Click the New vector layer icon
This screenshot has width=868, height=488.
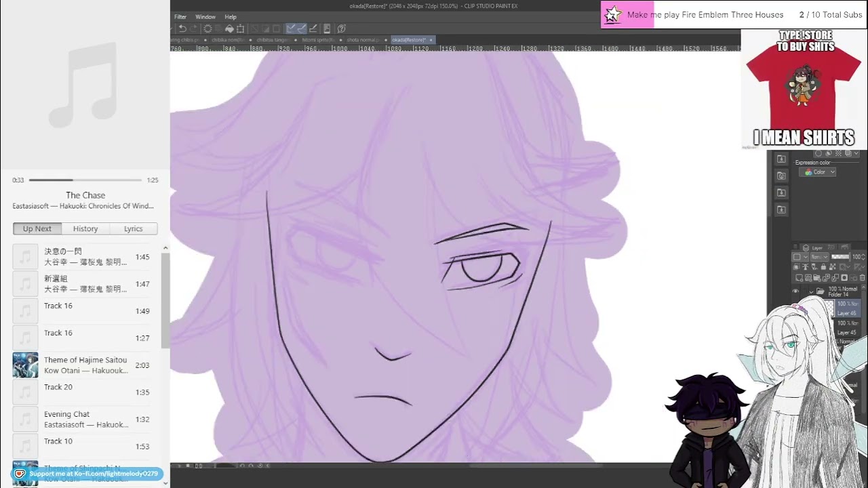tap(808, 278)
